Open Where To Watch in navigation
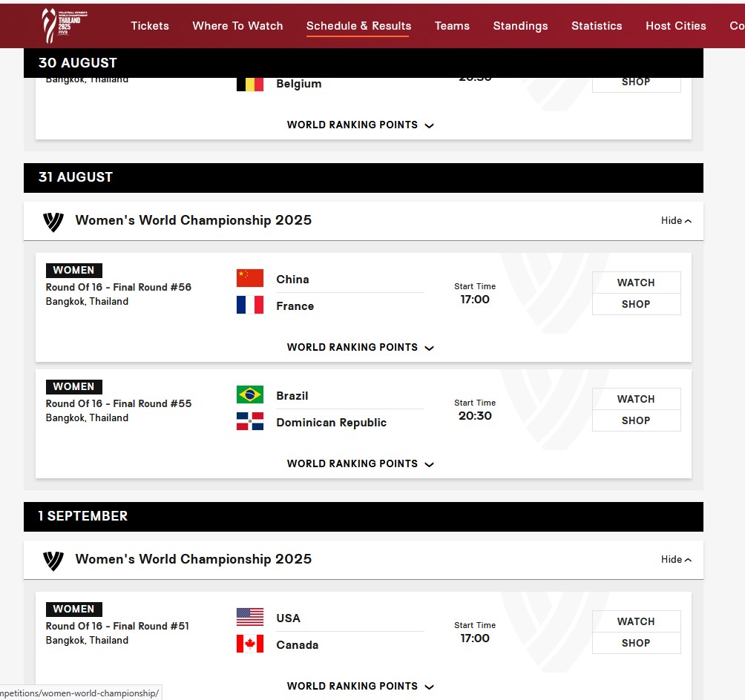The image size is (745, 700). (237, 26)
